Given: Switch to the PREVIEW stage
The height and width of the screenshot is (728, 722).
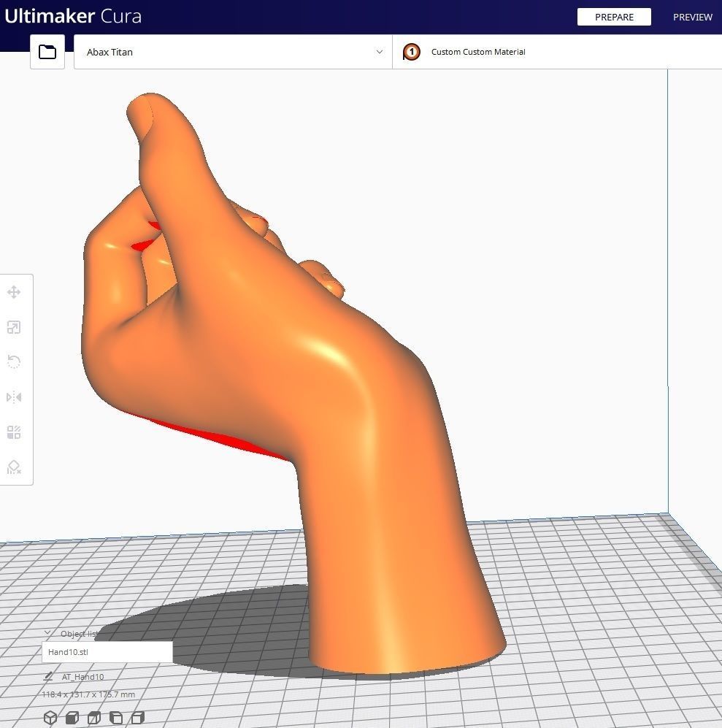Looking at the screenshot, I should (x=692, y=18).
